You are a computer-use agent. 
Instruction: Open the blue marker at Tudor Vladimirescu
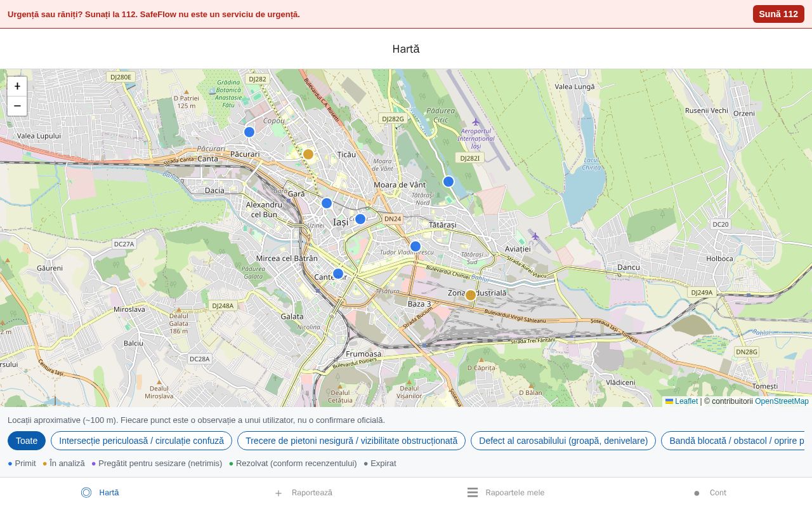tap(416, 246)
